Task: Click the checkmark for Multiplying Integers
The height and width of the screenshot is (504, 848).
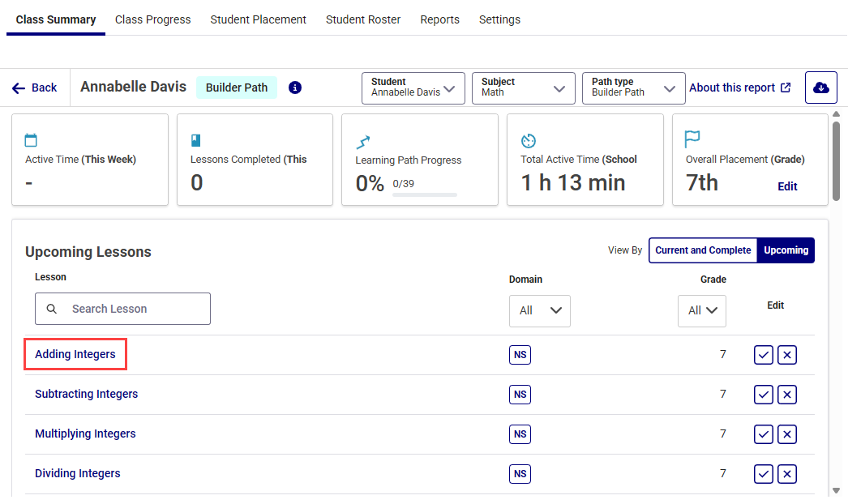Action: pos(763,434)
